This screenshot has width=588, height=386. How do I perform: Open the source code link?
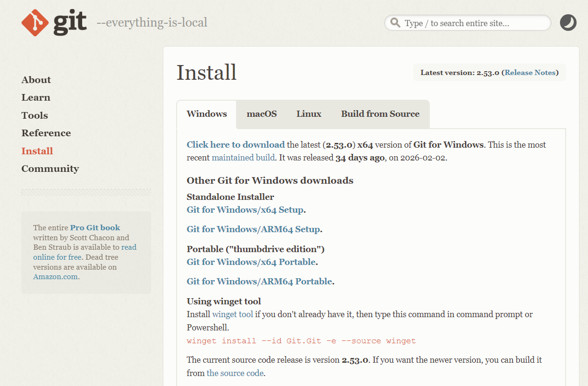pyautogui.click(x=235, y=373)
